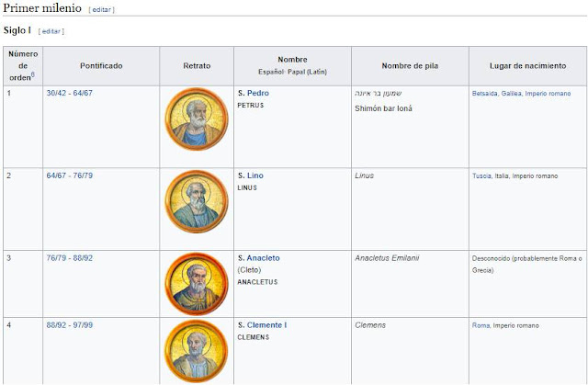
Task: Open the 76/79 - 88/92 pontificate link
Action: coord(70,258)
